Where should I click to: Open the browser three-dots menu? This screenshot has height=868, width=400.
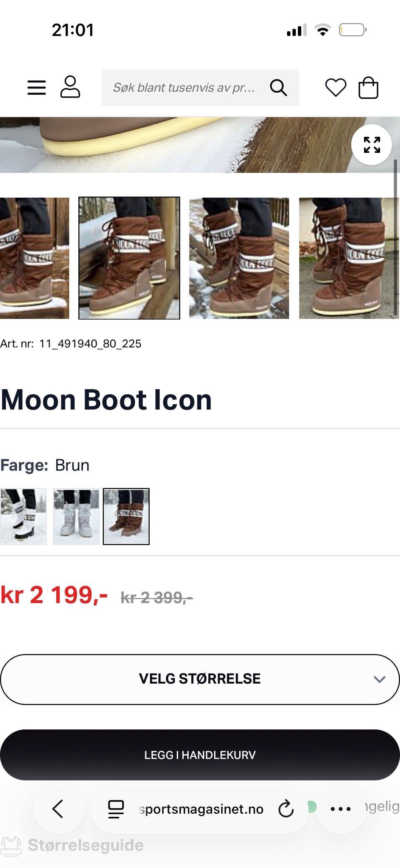pyautogui.click(x=340, y=809)
